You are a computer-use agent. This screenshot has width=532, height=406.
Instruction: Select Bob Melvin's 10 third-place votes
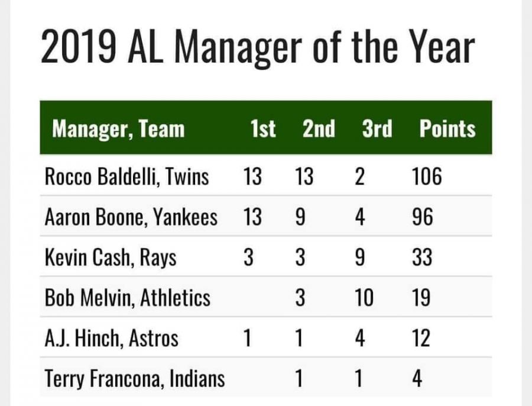pyautogui.click(x=364, y=298)
